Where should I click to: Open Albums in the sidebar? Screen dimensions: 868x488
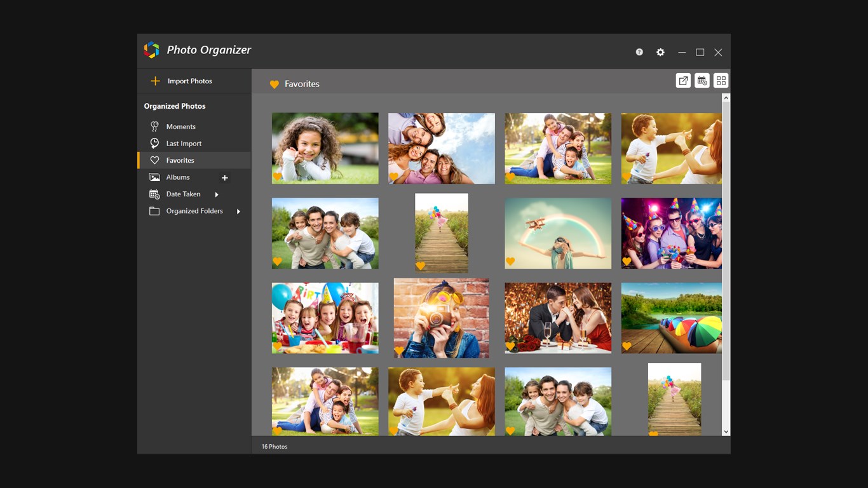tap(178, 177)
